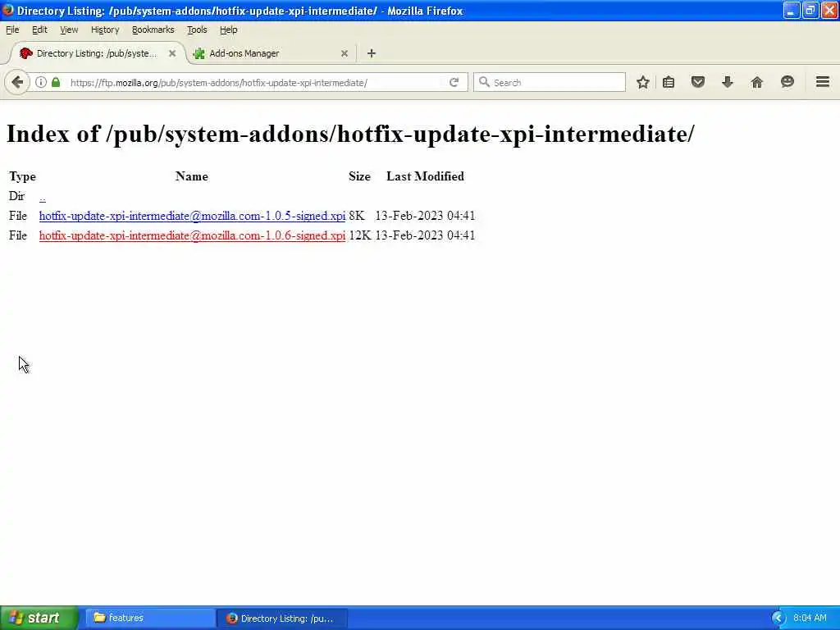The image size is (840, 630).
Task: Switch to the features folder in taskbar
Action: coord(149,618)
